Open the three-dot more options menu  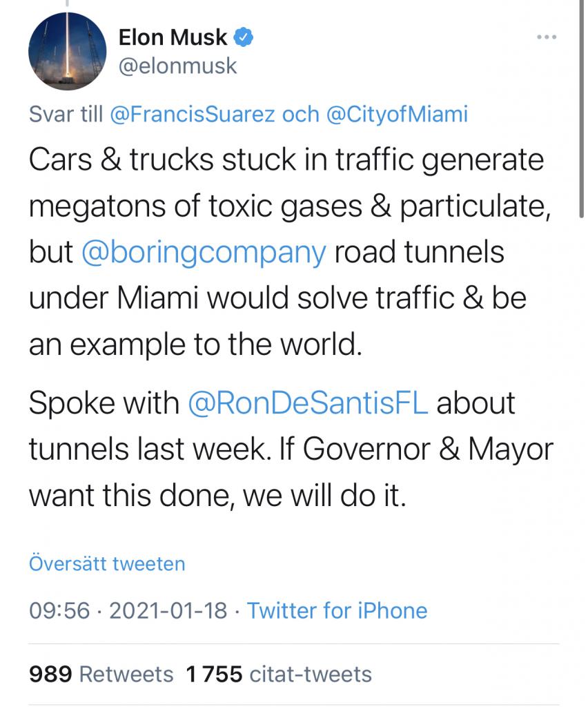[x=547, y=37]
